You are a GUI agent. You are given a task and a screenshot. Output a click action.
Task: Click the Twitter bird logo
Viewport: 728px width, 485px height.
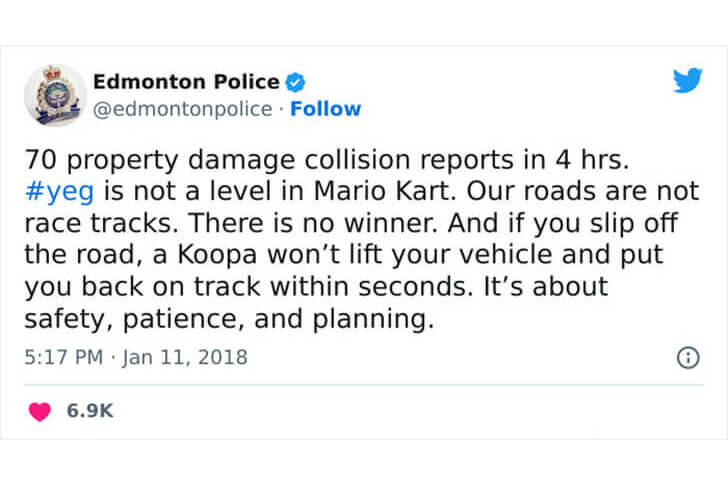point(688,80)
